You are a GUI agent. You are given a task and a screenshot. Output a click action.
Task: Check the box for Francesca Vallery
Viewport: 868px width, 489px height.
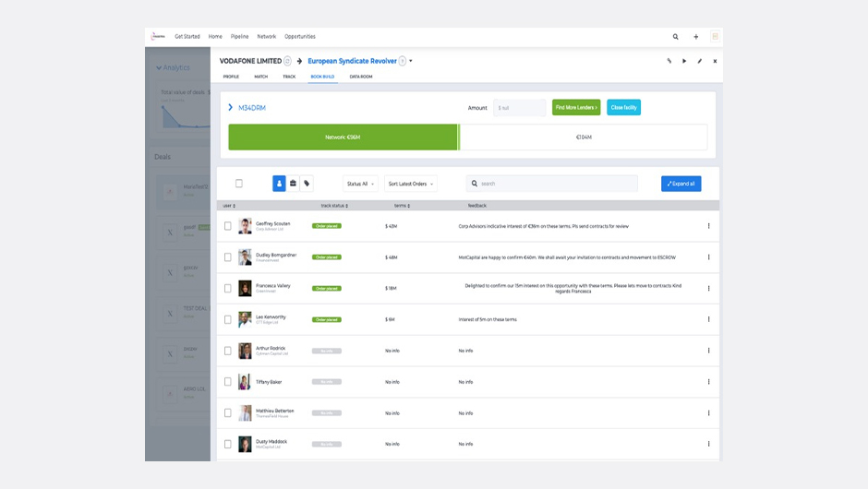(227, 288)
